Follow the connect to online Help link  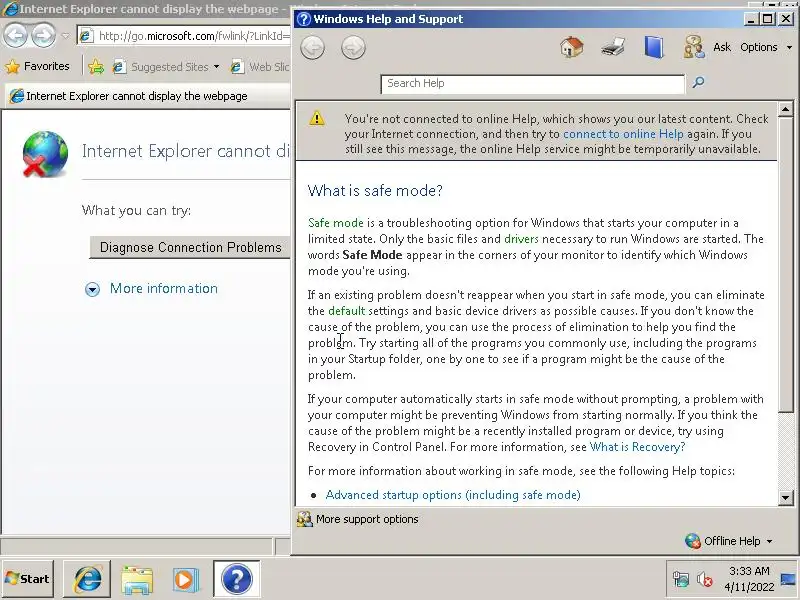click(x=623, y=134)
